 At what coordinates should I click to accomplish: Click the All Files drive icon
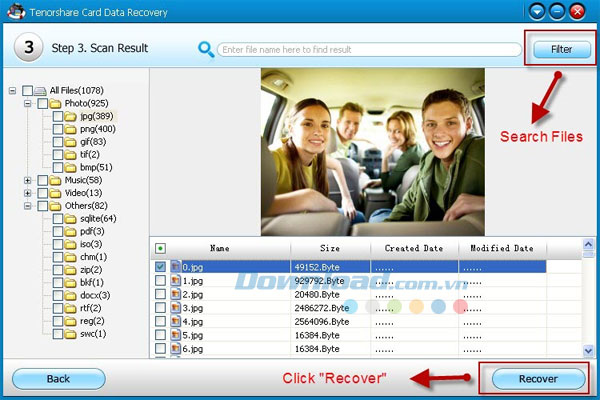[x=40, y=90]
